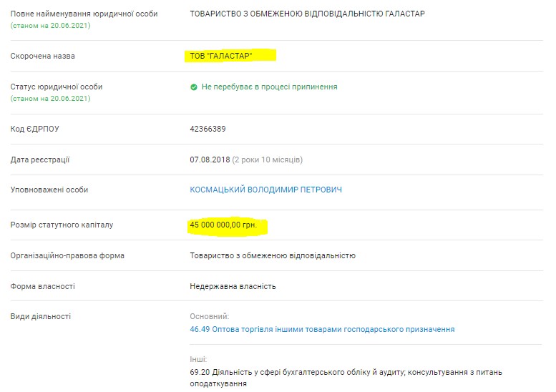This screenshot has height=392, width=556.
Task: Click the ЄДРПОУ code 42366389
Action: click(208, 129)
